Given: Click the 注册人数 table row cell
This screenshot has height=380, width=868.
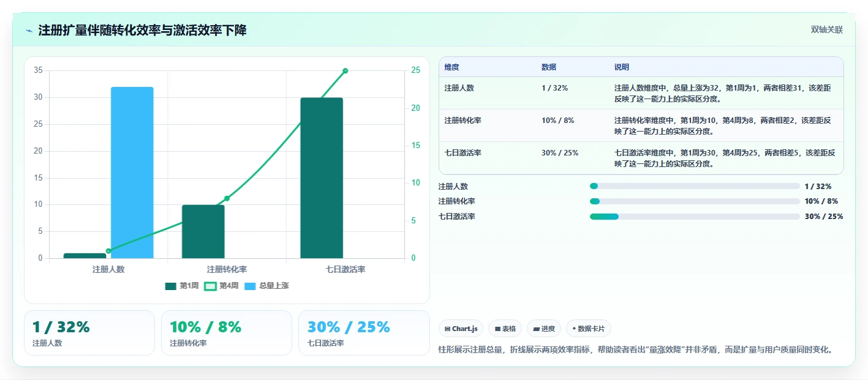Looking at the screenshot, I should (x=459, y=88).
